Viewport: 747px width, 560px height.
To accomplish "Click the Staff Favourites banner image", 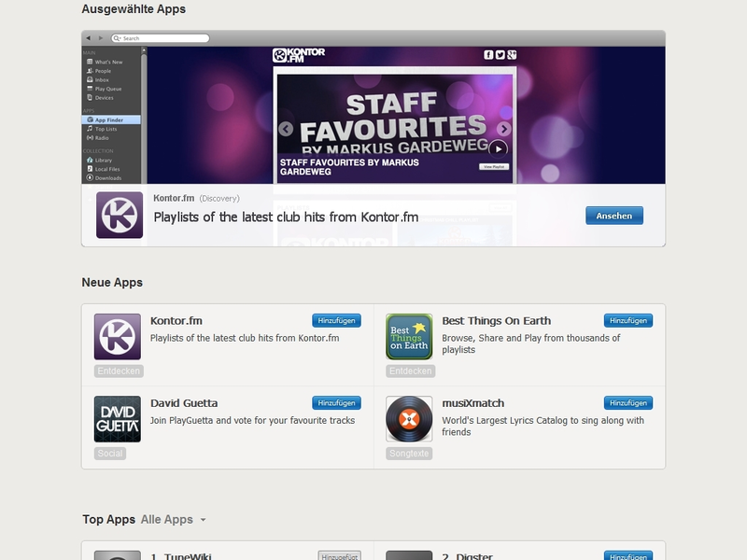I will click(395, 128).
